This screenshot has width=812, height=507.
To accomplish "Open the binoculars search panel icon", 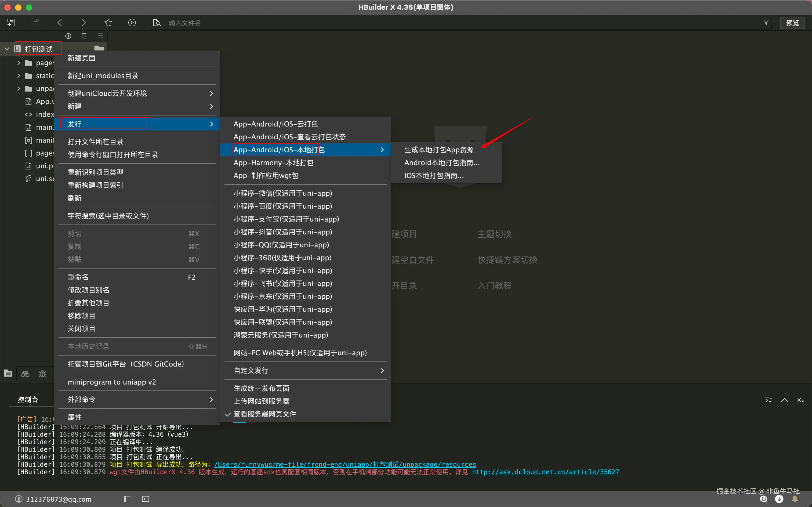I will pos(25,374).
